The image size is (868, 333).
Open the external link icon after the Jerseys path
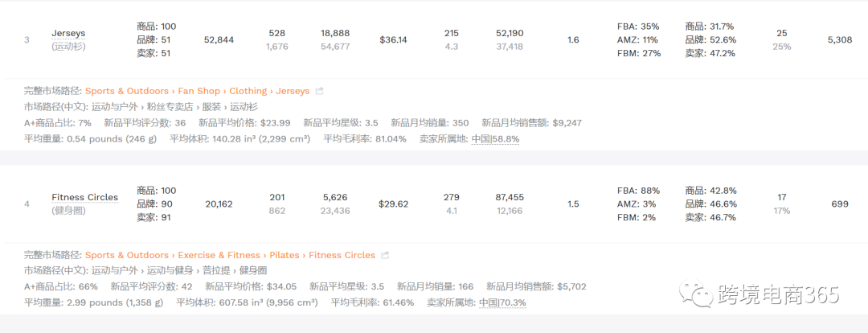pos(319,92)
